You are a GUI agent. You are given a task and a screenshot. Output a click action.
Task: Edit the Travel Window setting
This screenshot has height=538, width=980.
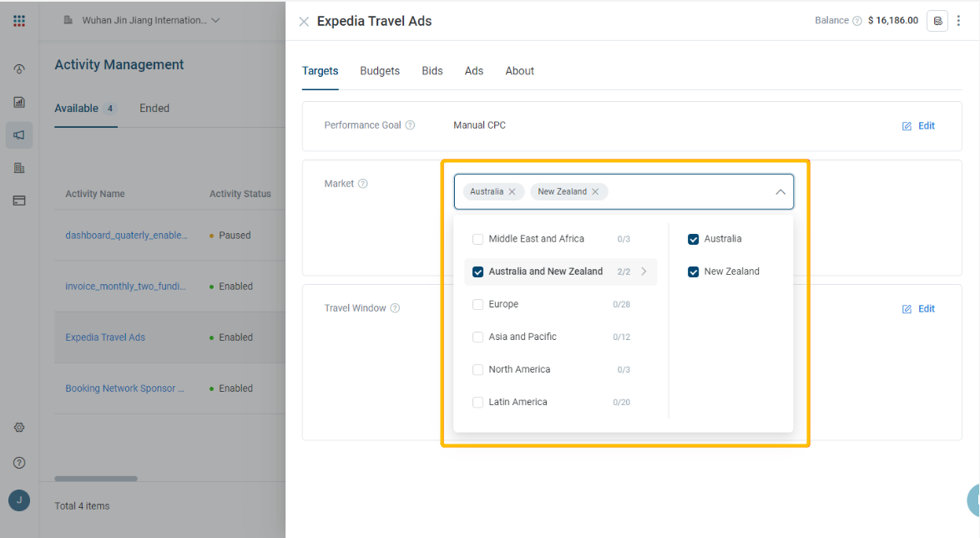tap(918, 308)
